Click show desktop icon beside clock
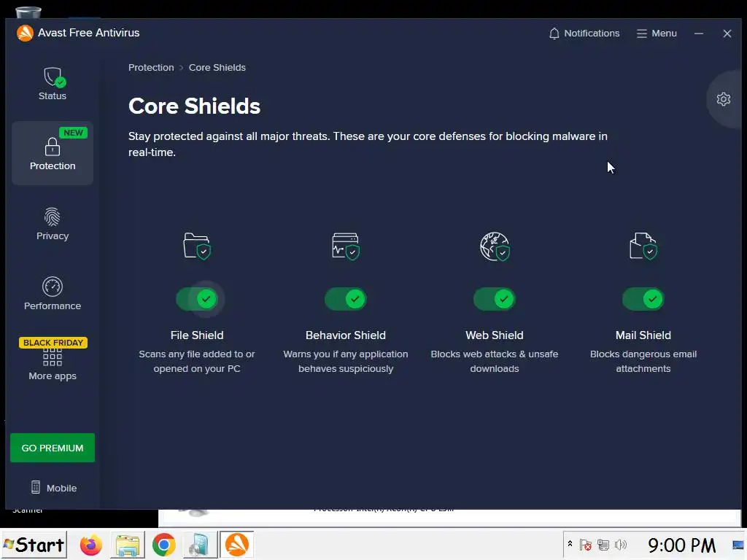 click(x=738, y=545)
